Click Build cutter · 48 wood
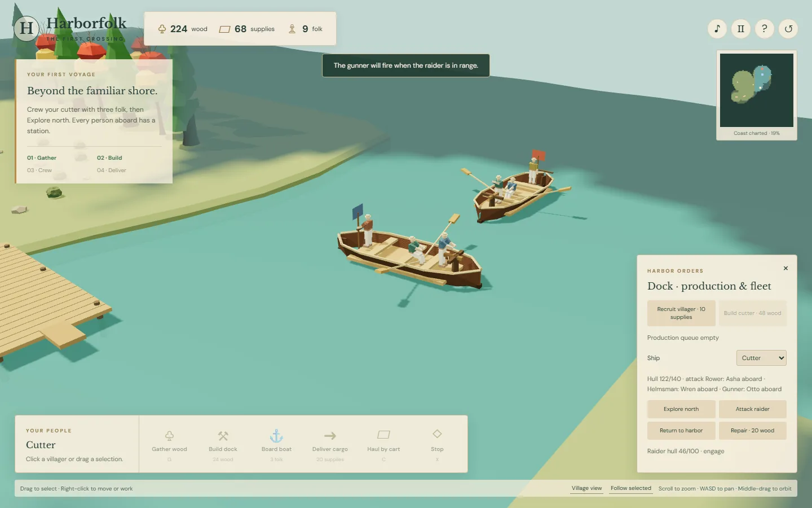 pos(752,313)
